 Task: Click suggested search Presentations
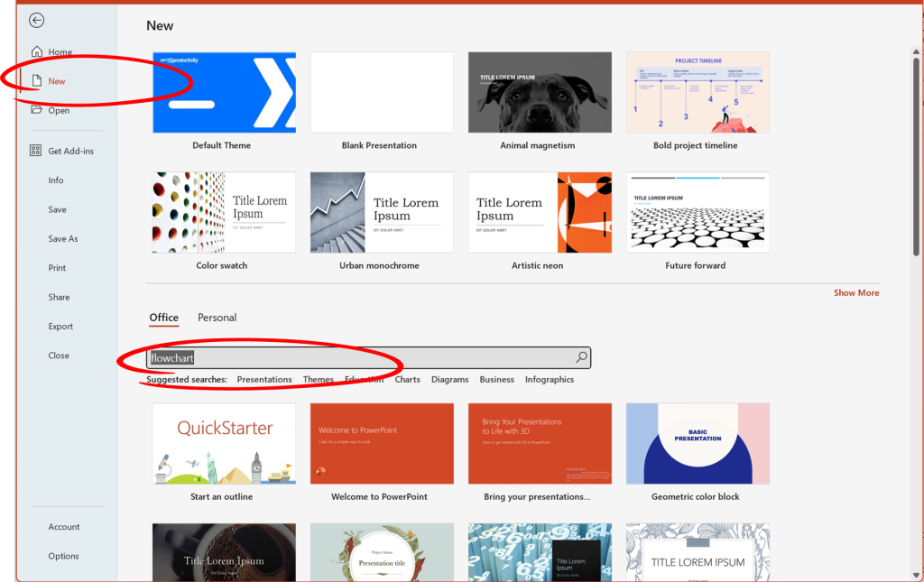(264, 379)
